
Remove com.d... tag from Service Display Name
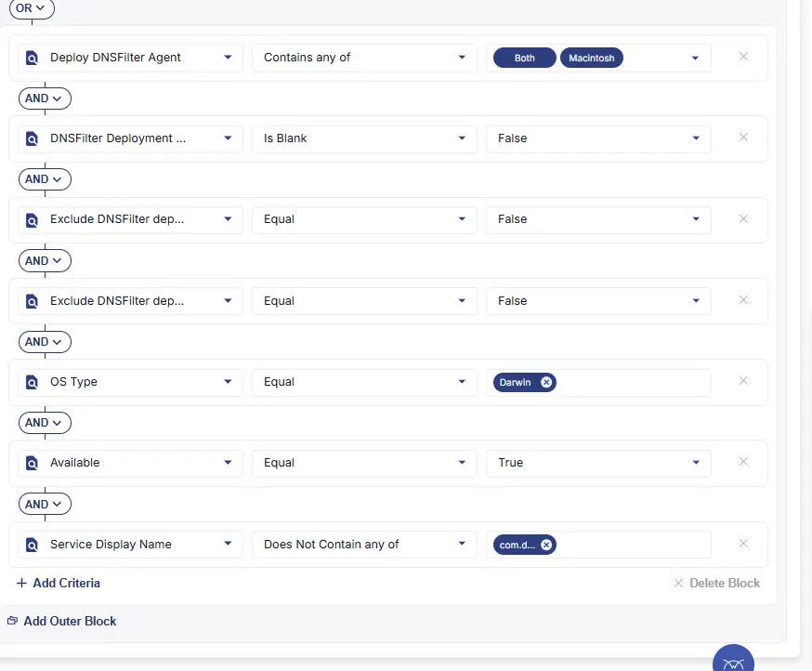(x=546, y=545)
